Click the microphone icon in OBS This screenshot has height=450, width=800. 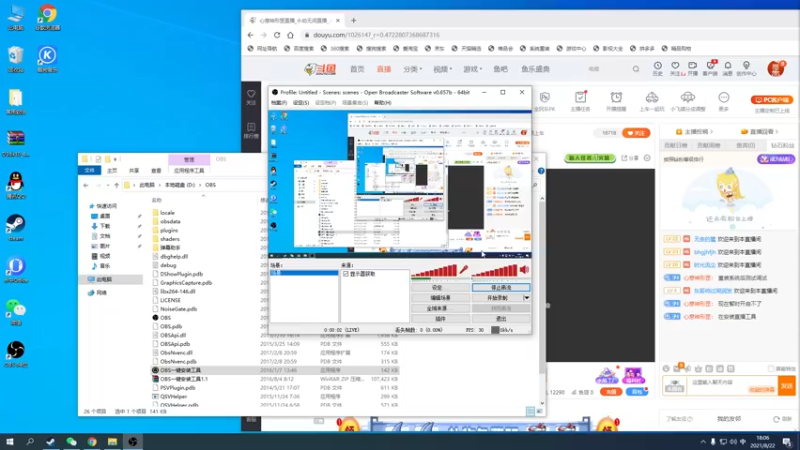tap(464, 270)
